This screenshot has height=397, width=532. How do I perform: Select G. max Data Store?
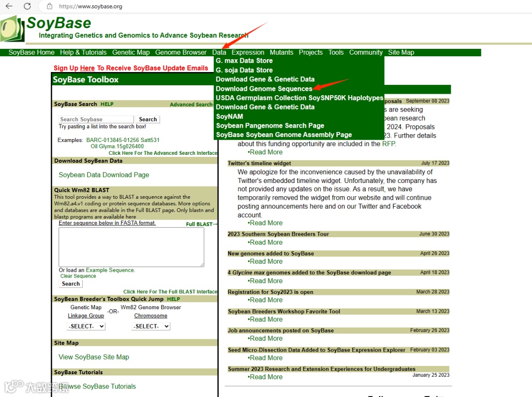pos(244,61)
